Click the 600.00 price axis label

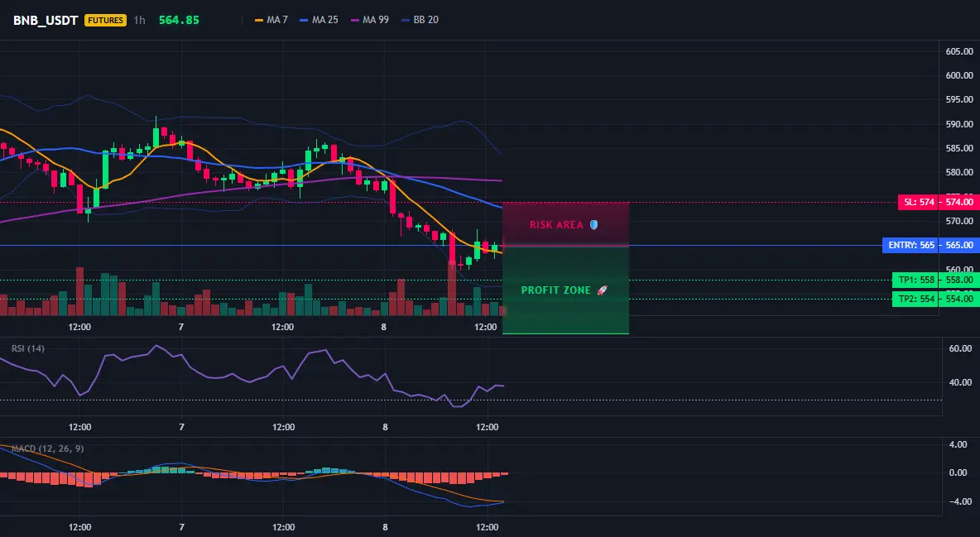[959, 75]
